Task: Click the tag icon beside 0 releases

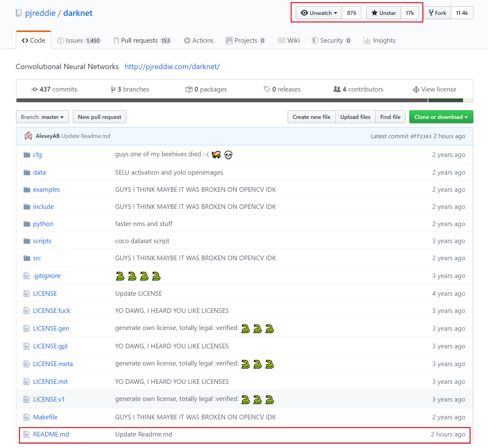Action: [x=267, y=90]
